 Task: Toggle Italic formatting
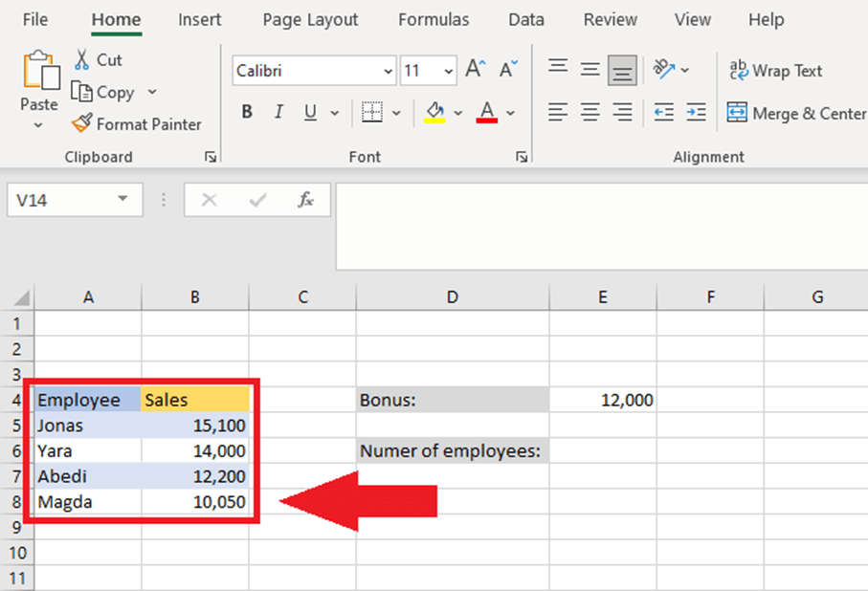tap(278, 112)
